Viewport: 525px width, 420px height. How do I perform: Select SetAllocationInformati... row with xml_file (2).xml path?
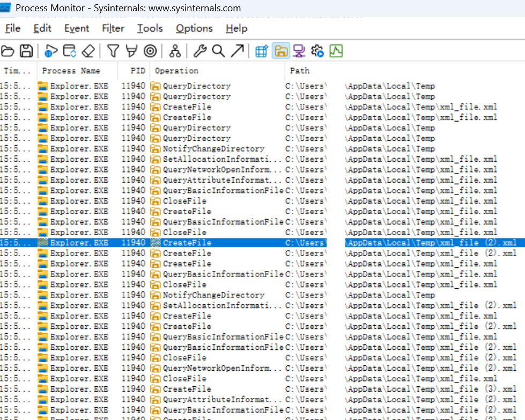263,305
